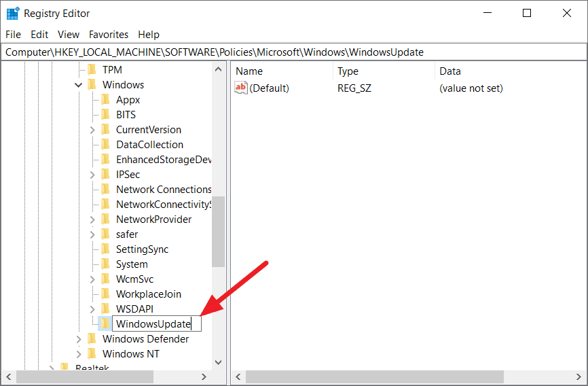Click the Registry Editor app icon in title bar
Viewport: 588px width, 386px height.
click(x=13, y=13)
